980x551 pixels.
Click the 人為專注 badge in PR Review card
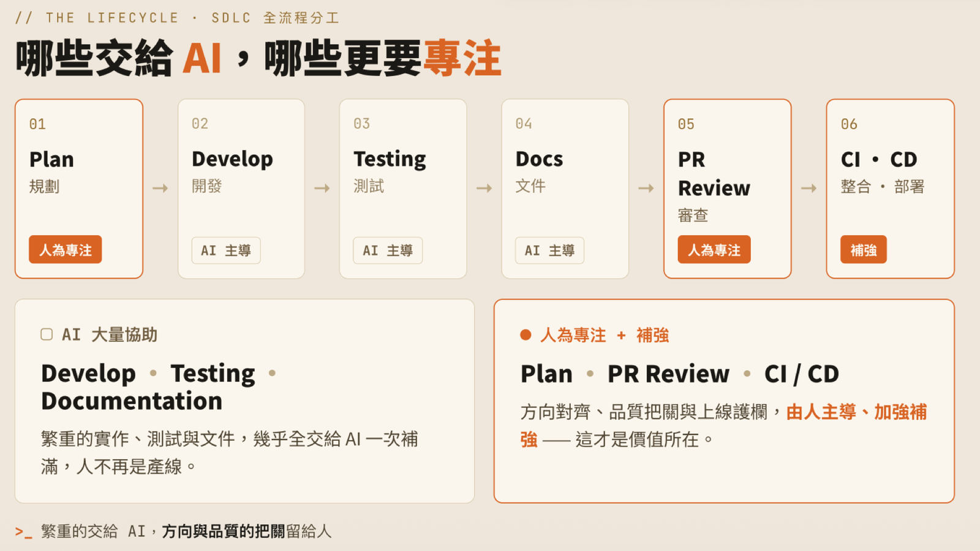[x=714, y=250]
